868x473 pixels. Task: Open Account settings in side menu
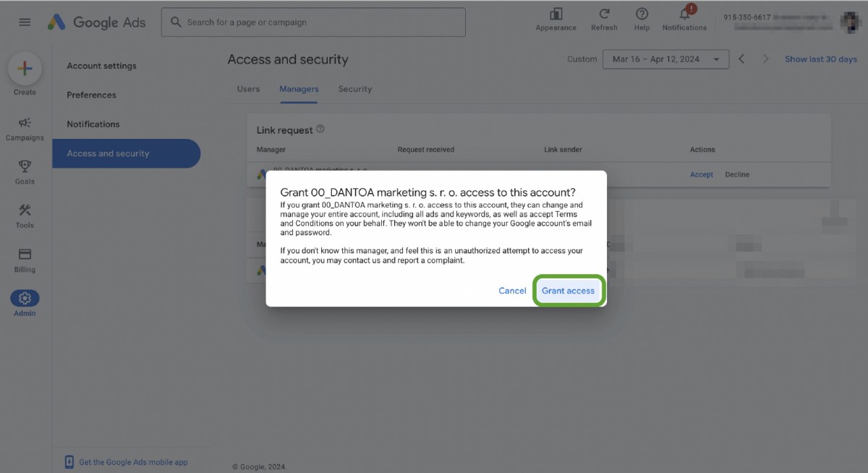pyautogui.click(x=101, y=66)
